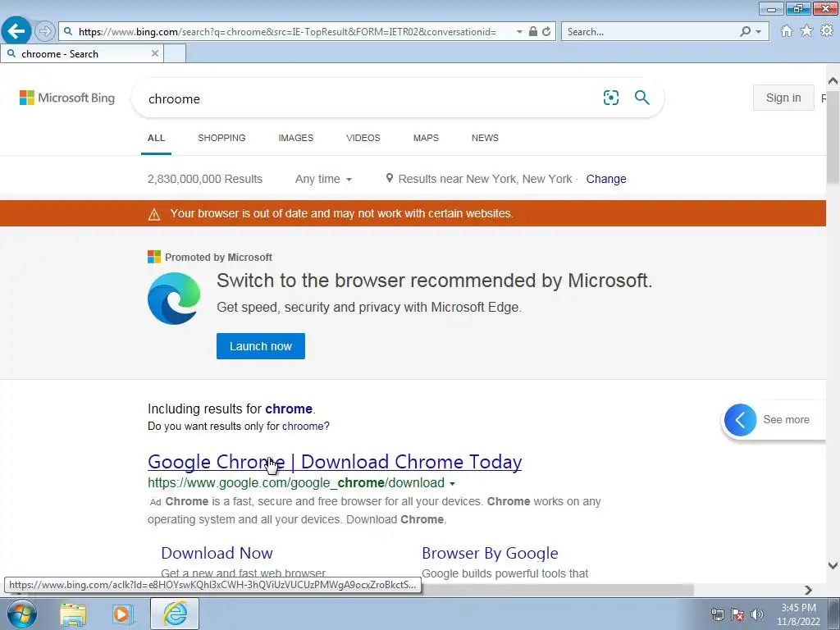The width and height of the screenshot is (840, 630).
Task: Open the address bar autocomplete dropdown arrow
Action: coord(519,32)
